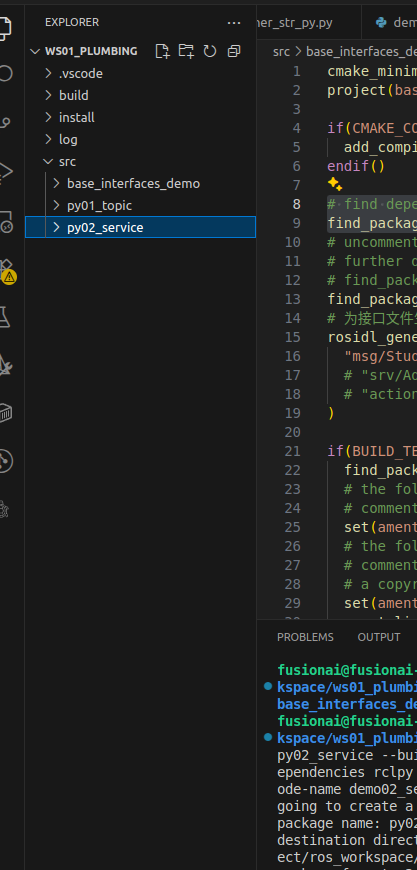This screenshot has width=417, height=870.
Task: Click the # find depe comment on line 8
Action: pos(372,204)
